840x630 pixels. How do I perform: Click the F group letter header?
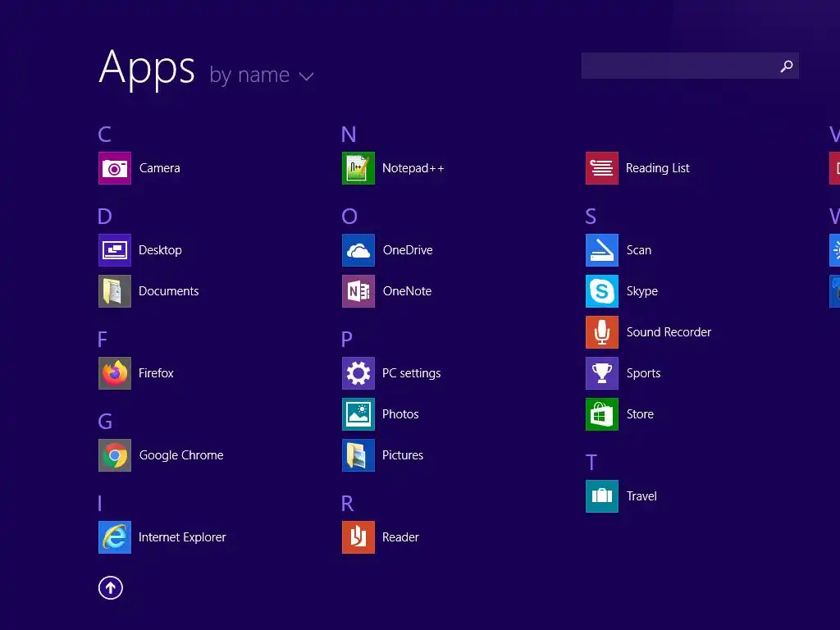[x=103, y=339]
